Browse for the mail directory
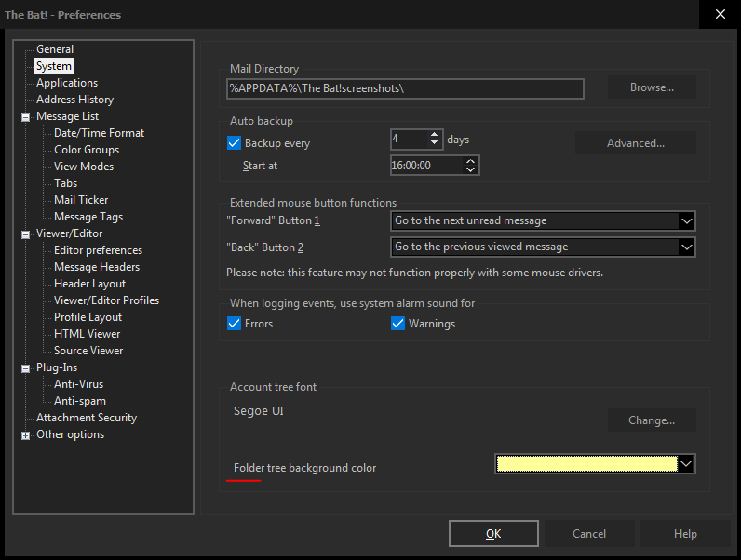Screen dimensions: 741x560 coord(652,87)
